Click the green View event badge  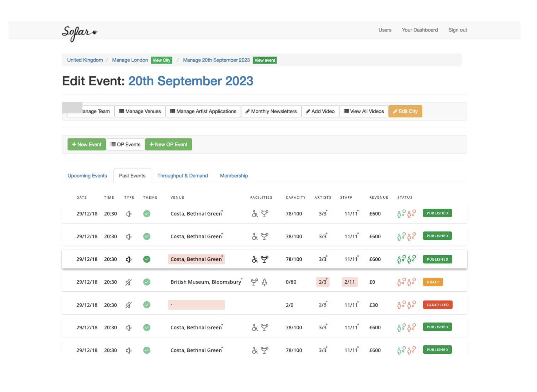pyautogui.click(x=265, y=60)
